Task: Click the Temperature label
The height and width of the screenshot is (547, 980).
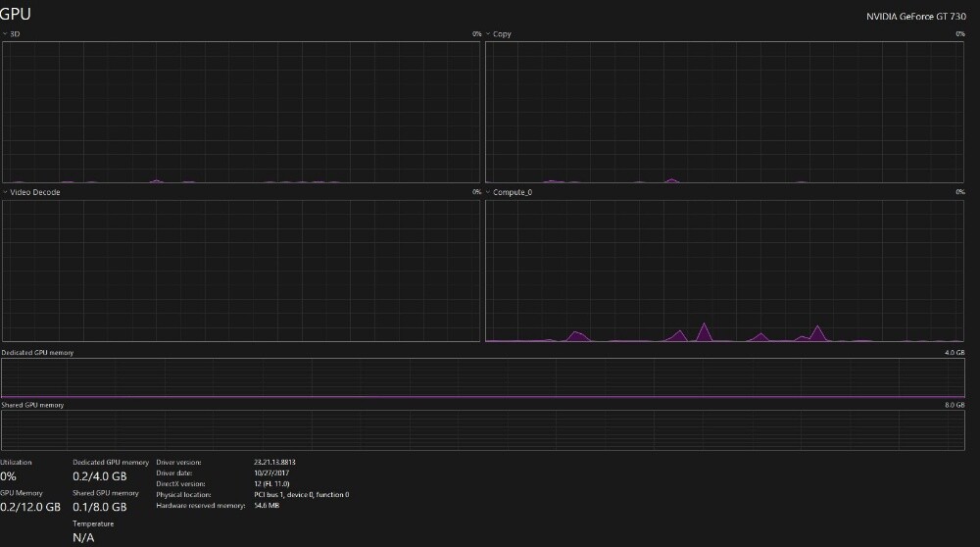Action: click(x=93, y=523)
